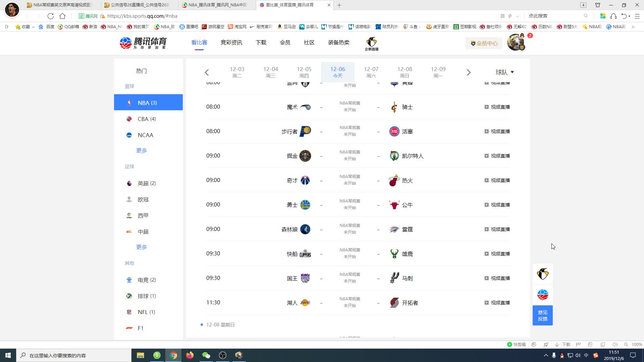Select the 12-07 周六 date tab
The image size is (644, 362).
tap(371, 72)
